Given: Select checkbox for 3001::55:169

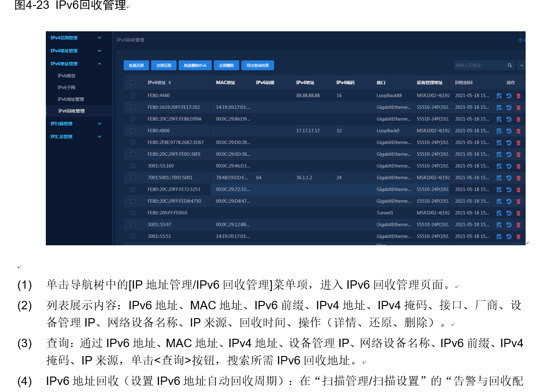Looking at the screenshot, I should pos(133,166).
